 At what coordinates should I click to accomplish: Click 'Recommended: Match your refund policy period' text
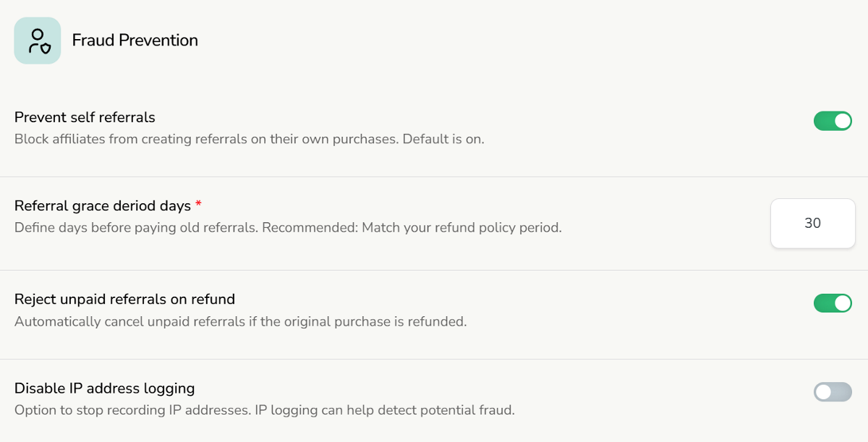coord(412,227)
